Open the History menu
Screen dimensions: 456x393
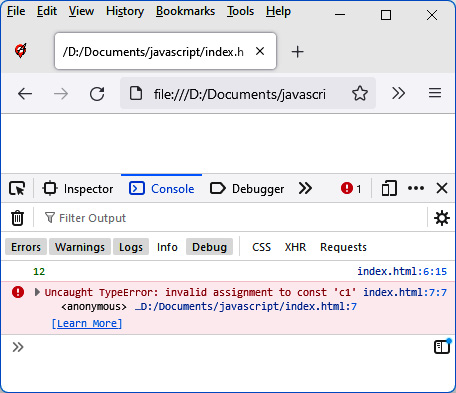[x=125, y=11]
